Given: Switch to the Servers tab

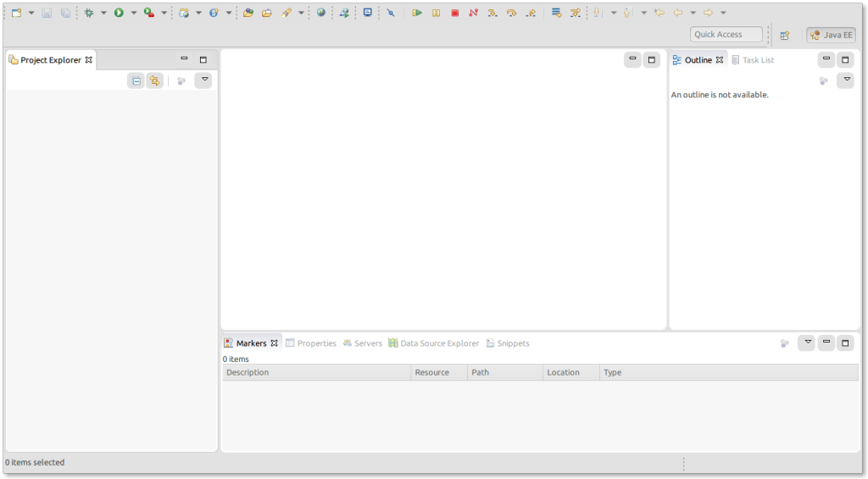Looking at the screenshot, I should pos(363,343).
